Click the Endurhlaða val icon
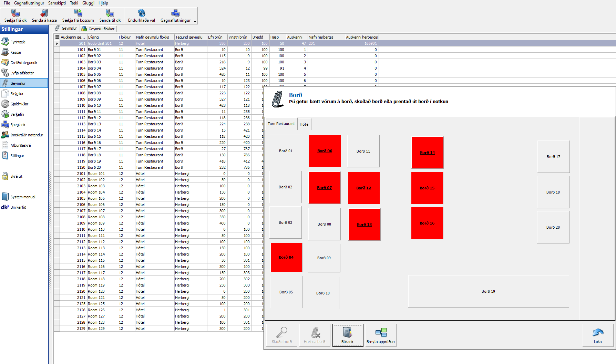 click(141, 14)
